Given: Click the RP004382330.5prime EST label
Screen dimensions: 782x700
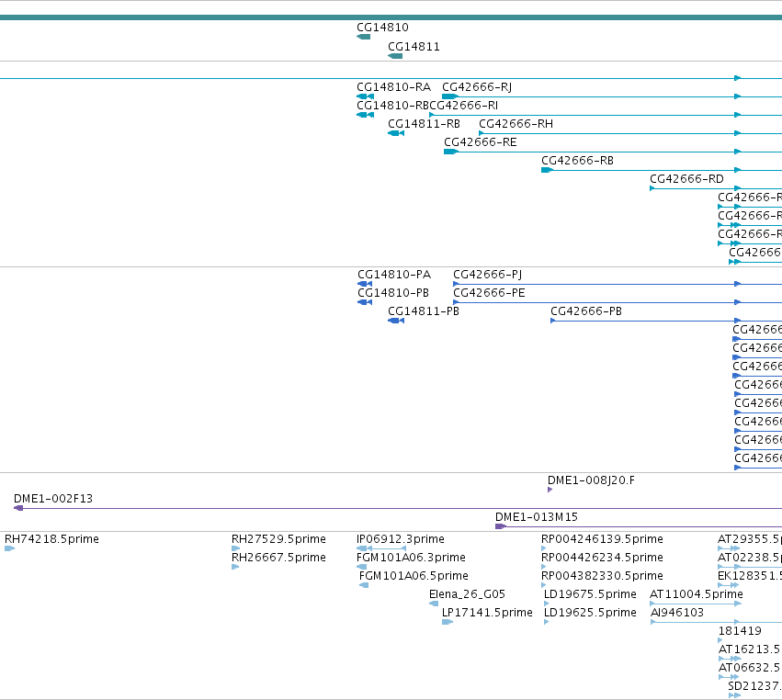Looking at the screenshot, I should tap(602, 576).
